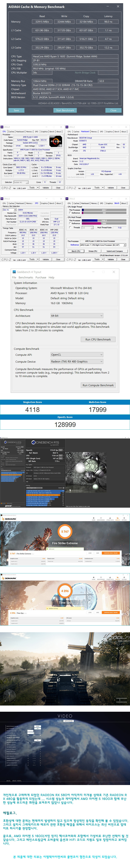Open HOME icon in Fire Strike Extreme 3DMark window
Screen dimensions: 130x868
tap(94, 519)
